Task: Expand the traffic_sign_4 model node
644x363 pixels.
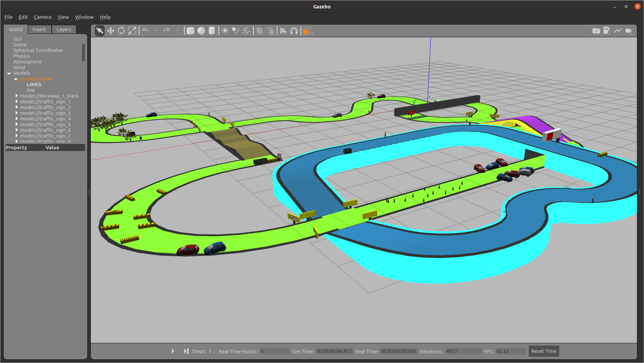Action: (16, 119)
